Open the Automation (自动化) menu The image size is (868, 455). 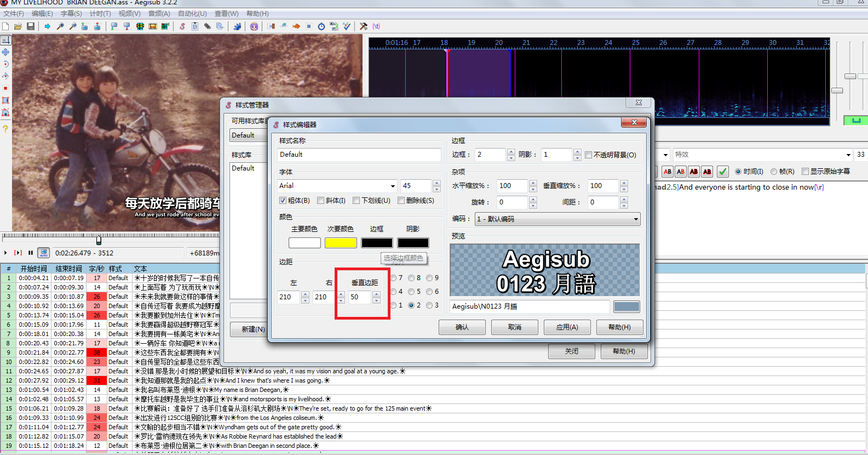(x=192, y=14)
